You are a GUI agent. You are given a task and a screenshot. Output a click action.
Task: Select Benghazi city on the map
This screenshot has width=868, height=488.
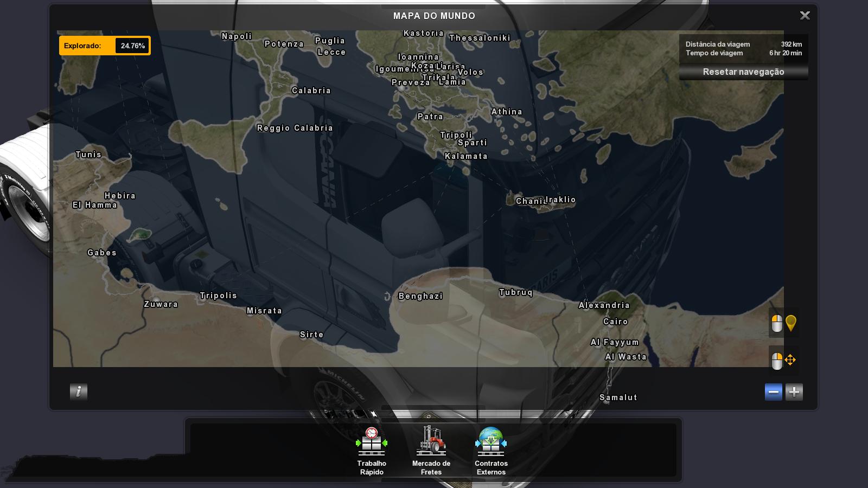[420, 296]
